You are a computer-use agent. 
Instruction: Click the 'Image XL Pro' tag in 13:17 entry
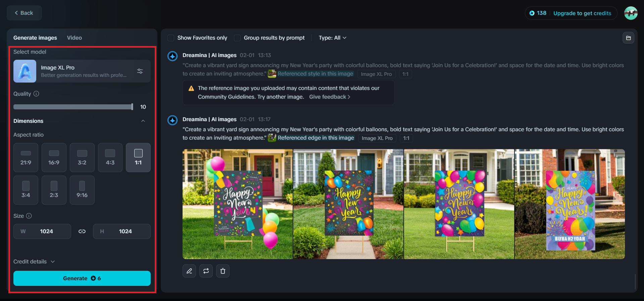pos(377,138)
